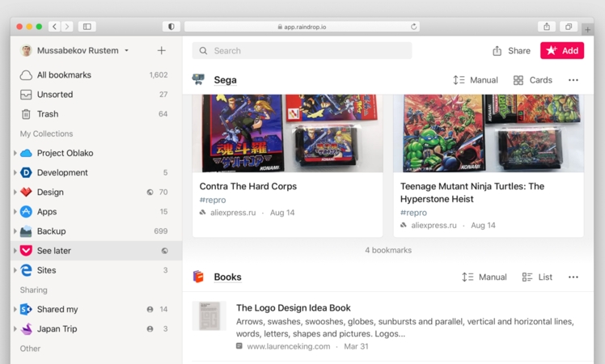
Task: Expand the Project Oblako collection
Action: [x=15, y=153]
